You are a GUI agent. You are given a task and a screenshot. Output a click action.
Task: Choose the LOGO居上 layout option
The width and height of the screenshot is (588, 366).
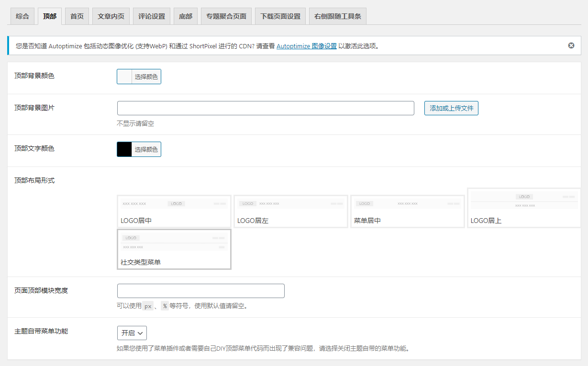coord(524,208)
